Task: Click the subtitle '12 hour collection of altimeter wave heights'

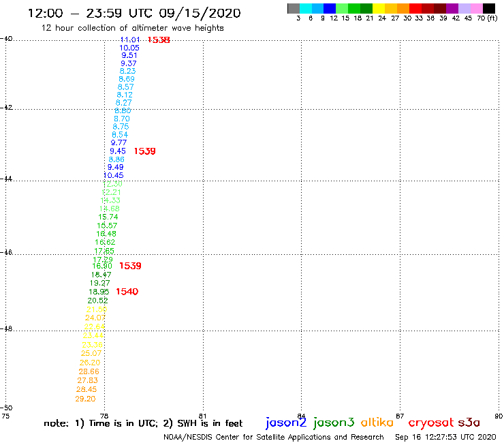Action: click(x=132, y=28)
